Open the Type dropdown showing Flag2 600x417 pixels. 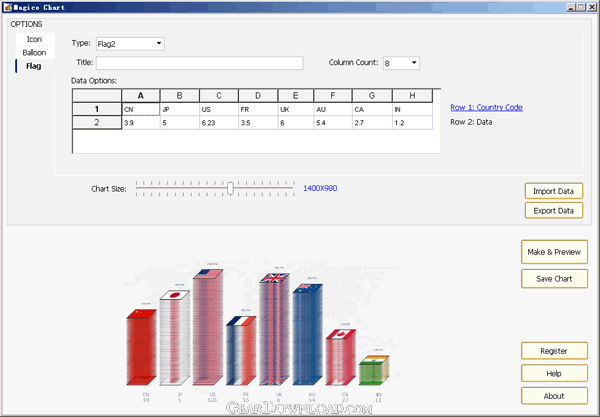[130, 44]
